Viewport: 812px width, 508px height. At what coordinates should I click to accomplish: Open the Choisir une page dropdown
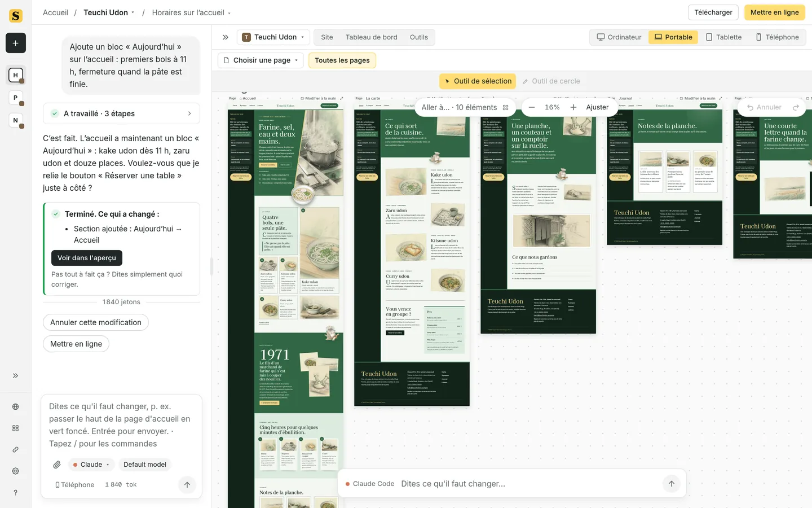(261, 60)
